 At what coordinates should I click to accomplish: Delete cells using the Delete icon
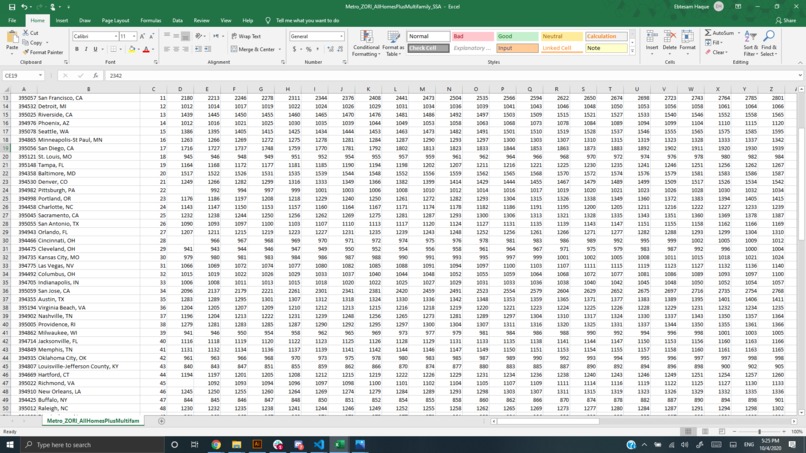pyautogui.click(x=670, y=41)
